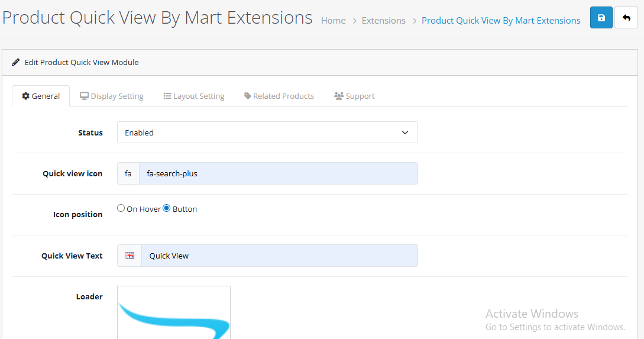Screen dimensions: 644x339
Task: Click Product Quick View By Mart Extensions breadcrumb
Action: (x=501, y=21)
